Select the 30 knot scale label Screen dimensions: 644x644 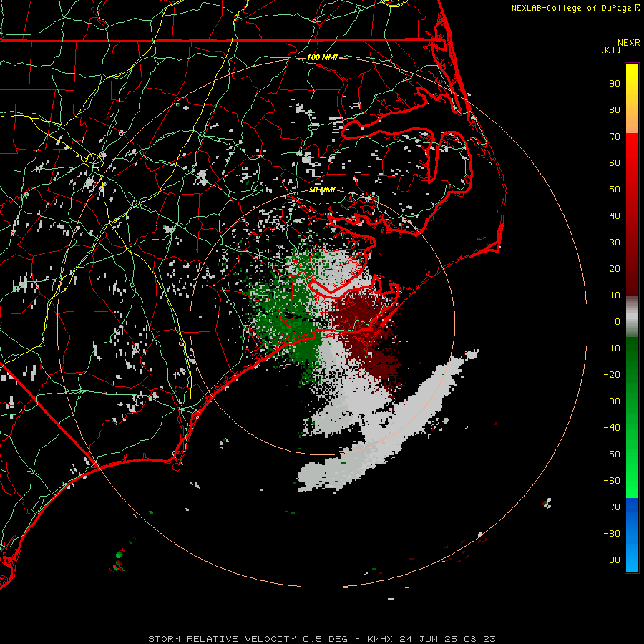(615, 243)
